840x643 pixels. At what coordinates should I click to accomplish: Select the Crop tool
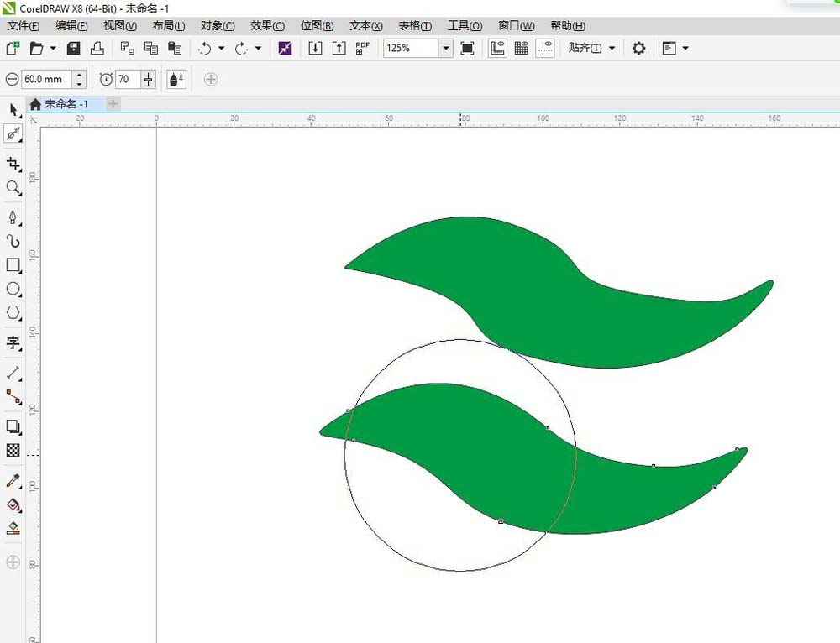(x=13, y=164)
